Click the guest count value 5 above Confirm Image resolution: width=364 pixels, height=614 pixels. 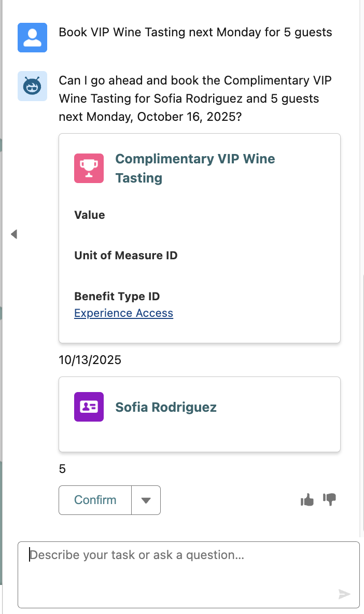(x=63, y=469)
